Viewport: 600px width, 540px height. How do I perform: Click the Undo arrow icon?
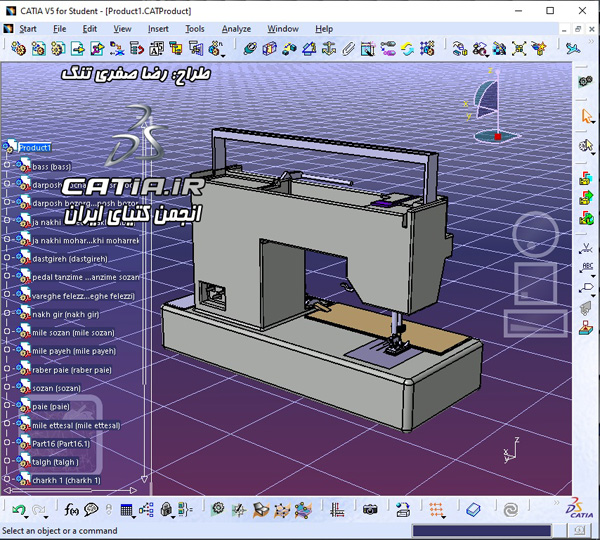pos(18,509)
